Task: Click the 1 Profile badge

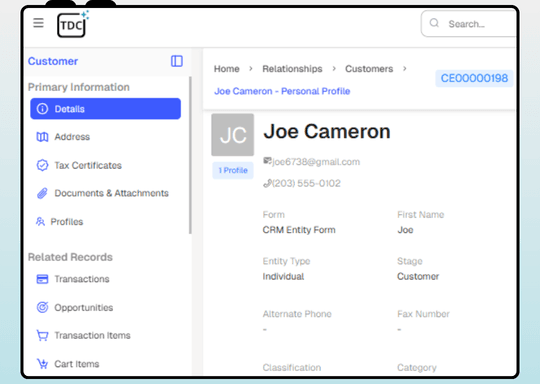Action: point(233,170)
